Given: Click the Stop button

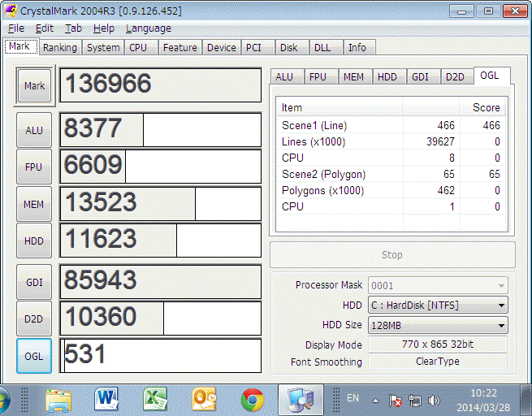Looking at the screenshot, I should [392, 254].
